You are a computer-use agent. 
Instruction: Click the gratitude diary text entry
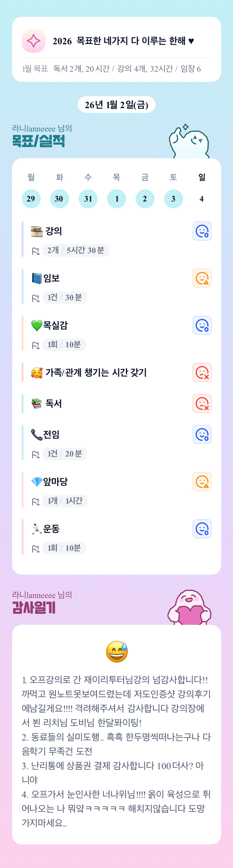pyautogui.click(x=116, y=751)
